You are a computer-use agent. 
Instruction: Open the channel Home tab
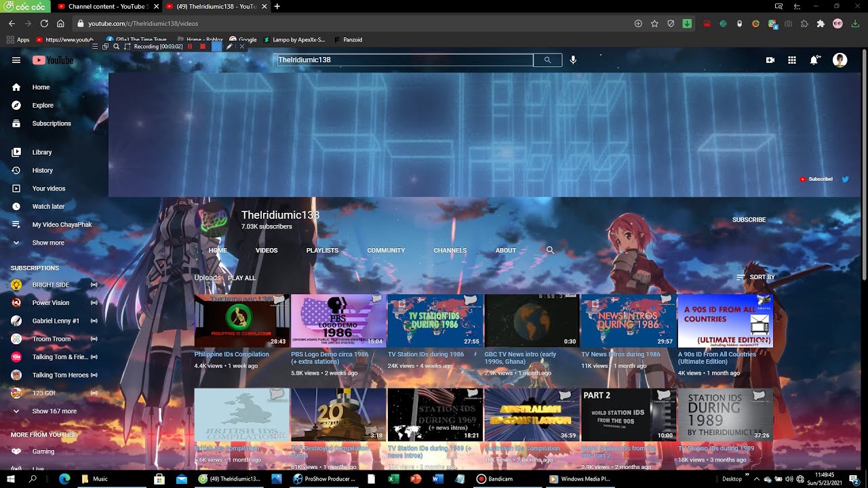pos(218,250)
